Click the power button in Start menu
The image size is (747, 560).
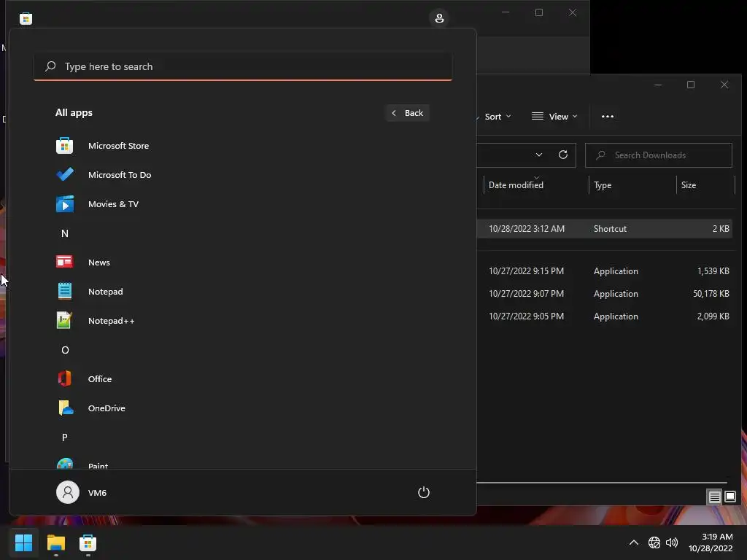[x=424, y=492]
